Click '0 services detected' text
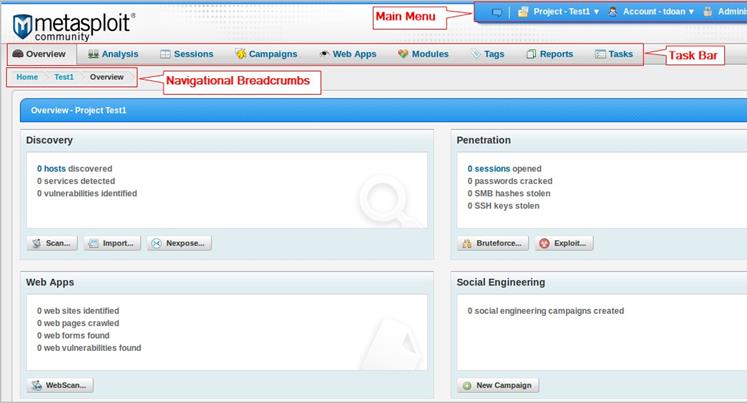 tap(76, 181)
